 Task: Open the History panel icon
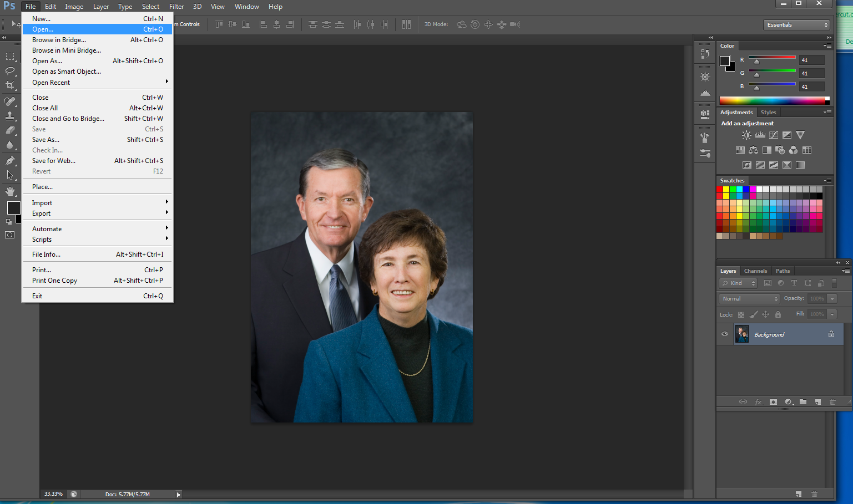tap(705, 54)
